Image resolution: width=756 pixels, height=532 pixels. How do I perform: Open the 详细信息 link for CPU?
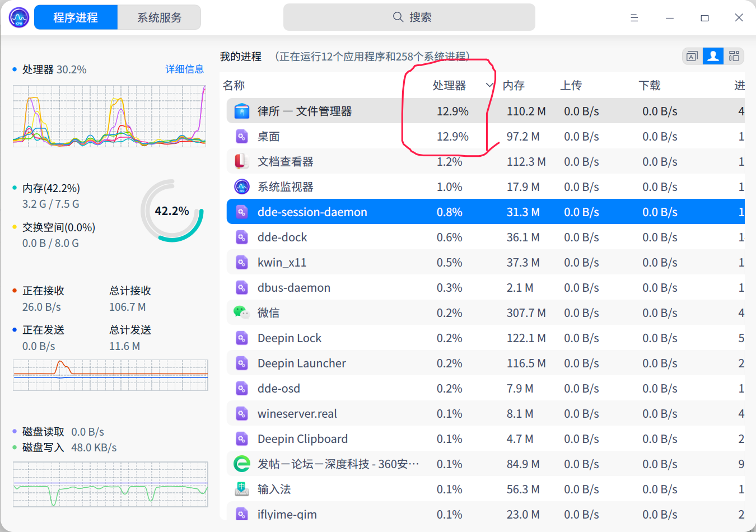(x=184, y=69)
